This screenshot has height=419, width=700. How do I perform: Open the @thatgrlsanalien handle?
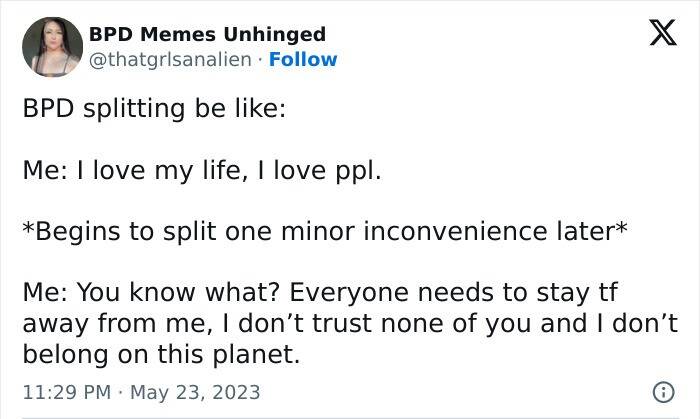168,59
